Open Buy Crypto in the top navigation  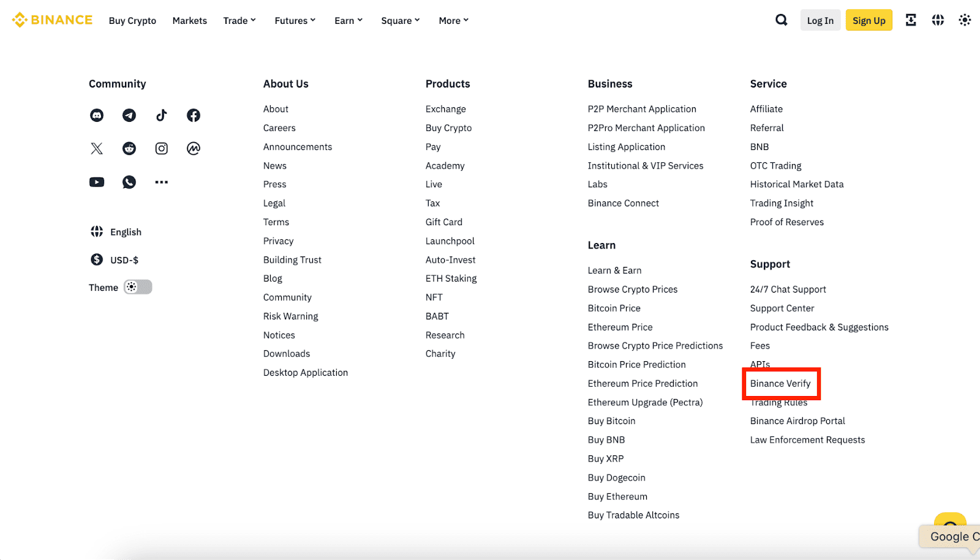coord(132,21)
